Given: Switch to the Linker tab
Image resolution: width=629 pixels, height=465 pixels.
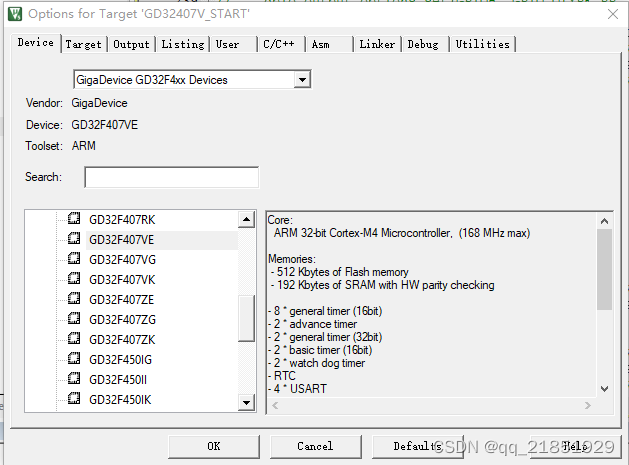Looking at the screenshot, I should coord(377,44).
